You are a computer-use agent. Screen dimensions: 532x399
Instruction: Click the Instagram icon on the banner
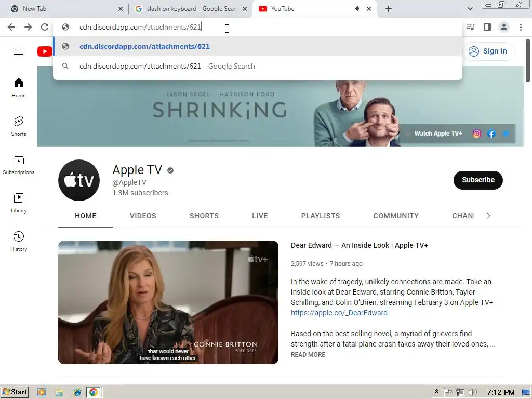point(477,134)
